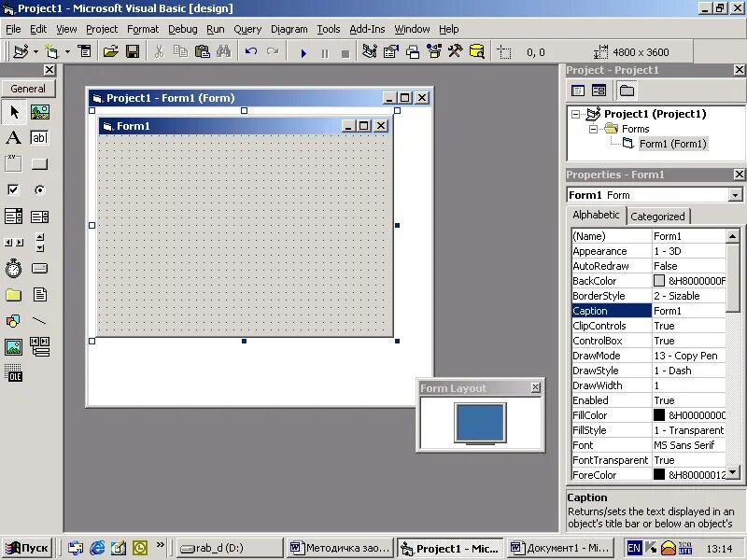Collapse the Forms folder node
This screenshot has width=747, height=560.
593,129
